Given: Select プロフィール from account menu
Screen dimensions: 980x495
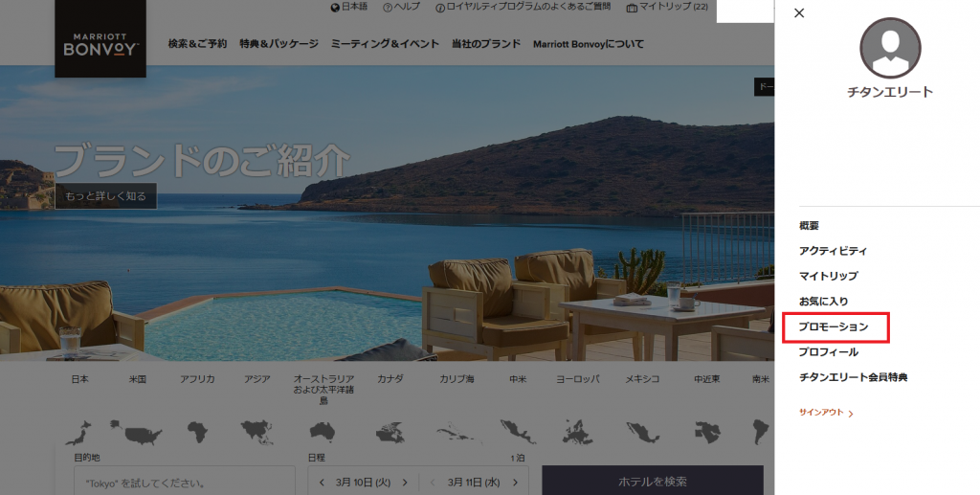Looking at the screenshot, I should 829,352.
